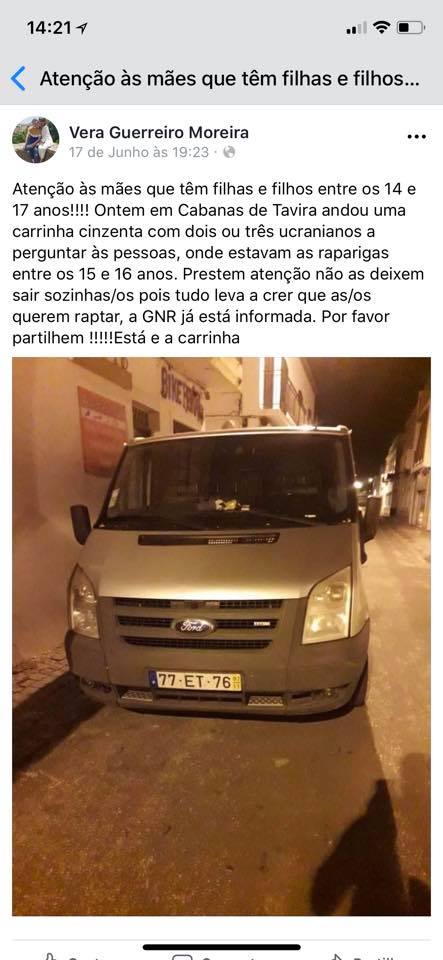Viewport: 443px width, 960px height.
Task: Open the Vera Guerreiro Moreira name link
Action: point(159,132)
